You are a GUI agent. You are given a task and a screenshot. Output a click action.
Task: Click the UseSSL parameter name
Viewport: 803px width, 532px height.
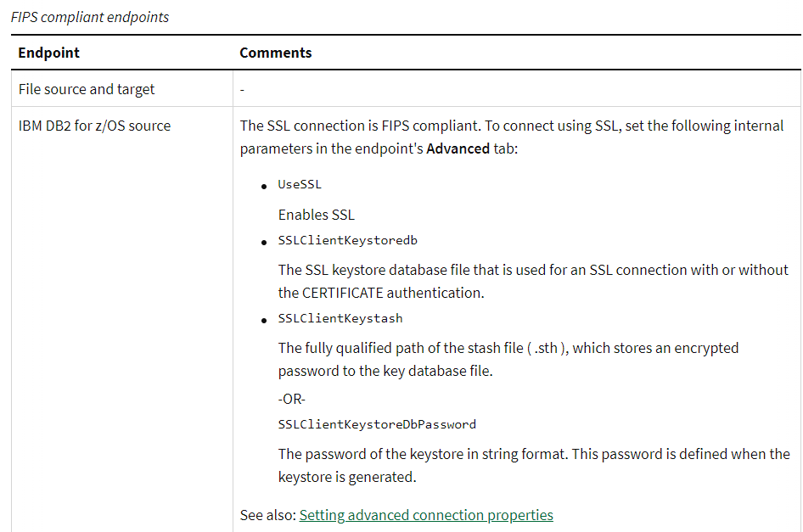300,185
